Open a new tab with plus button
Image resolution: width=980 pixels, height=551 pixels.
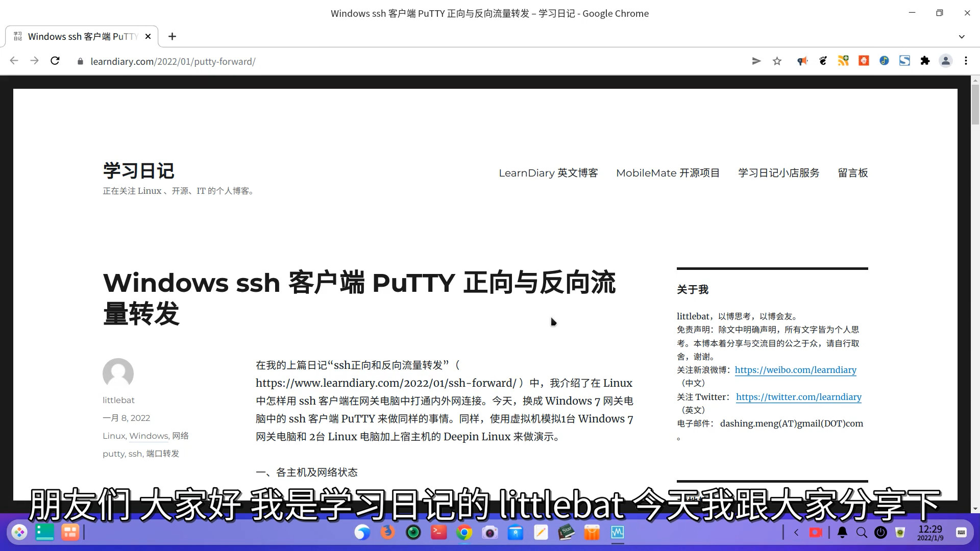click(x=172, y=37)
